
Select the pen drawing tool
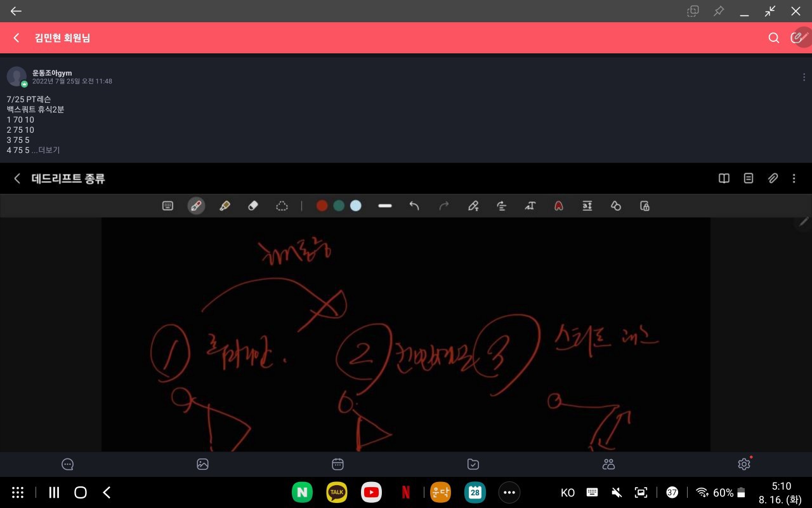click(196, 206)
